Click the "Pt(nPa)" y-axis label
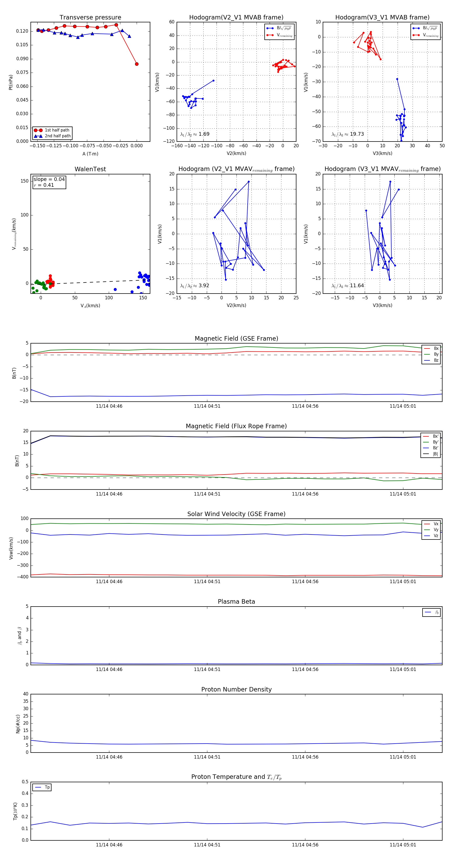 [x=11, y=82]
